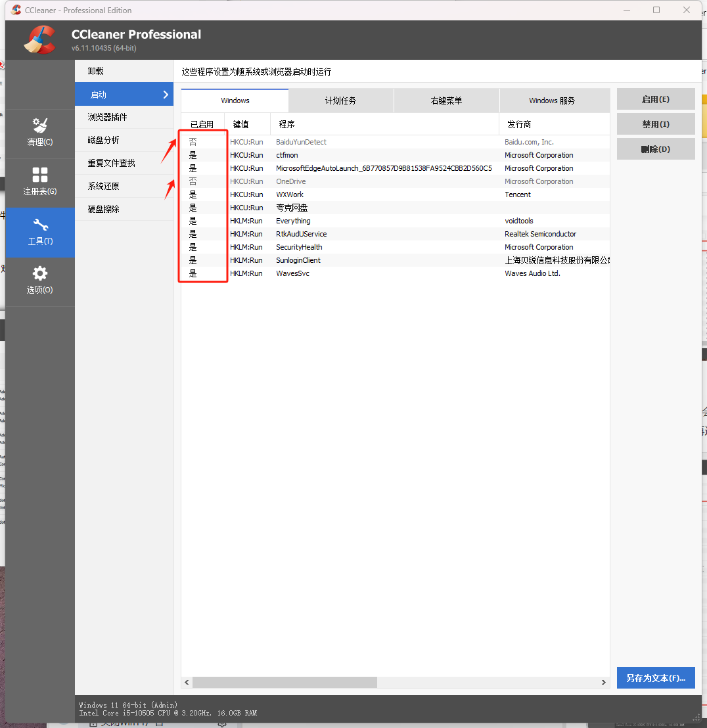Click the 删除(D) delete button
This screenshot has width=707, height=728.
point(656,149)
